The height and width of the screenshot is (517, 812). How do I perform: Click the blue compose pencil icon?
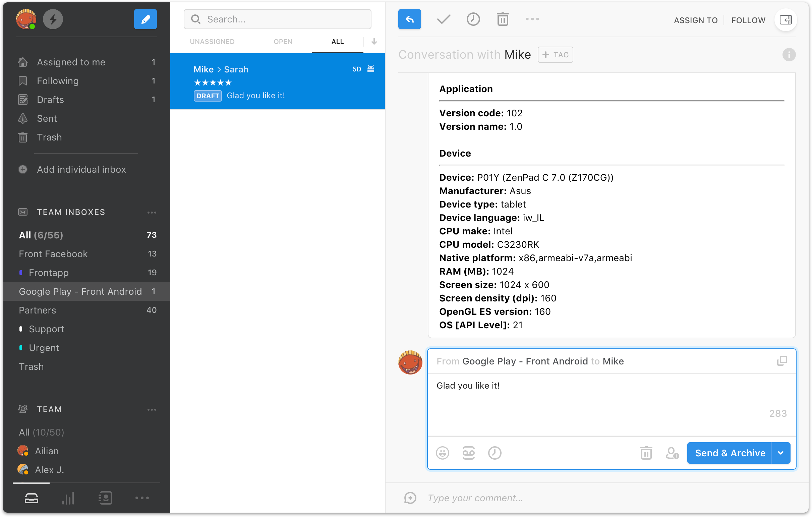[x=145, y=19]
